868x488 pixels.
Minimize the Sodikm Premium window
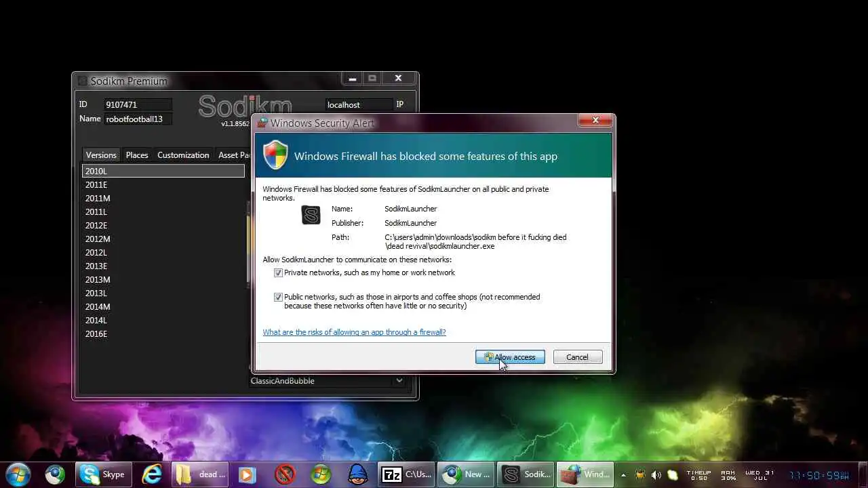[x=352, y=79]
